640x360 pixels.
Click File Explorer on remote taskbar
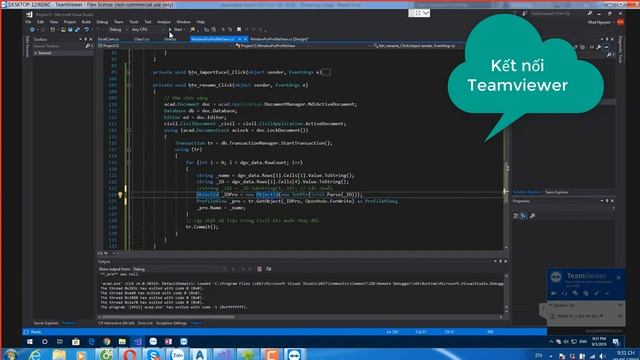click(122, 342)
